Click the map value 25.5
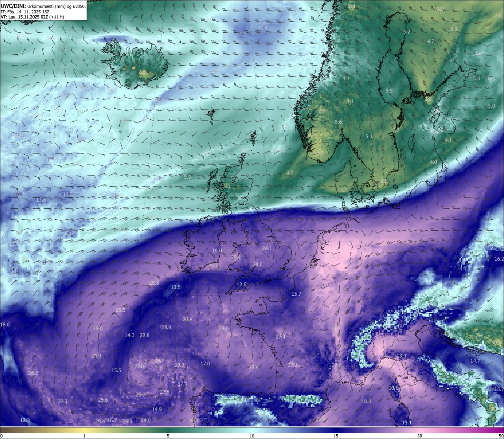504x439 pixels. [x=120, y=310]
